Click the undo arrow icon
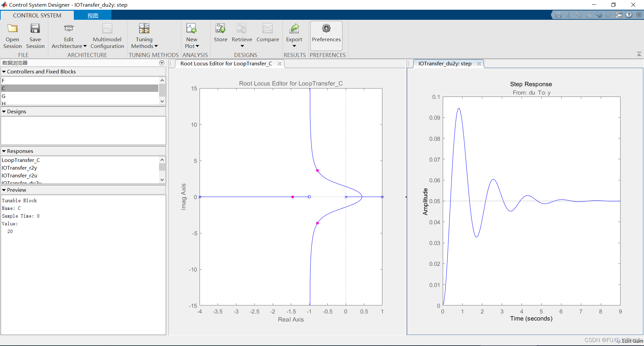The width and height of the screenshot is (644, 346). tap(599, 15)
